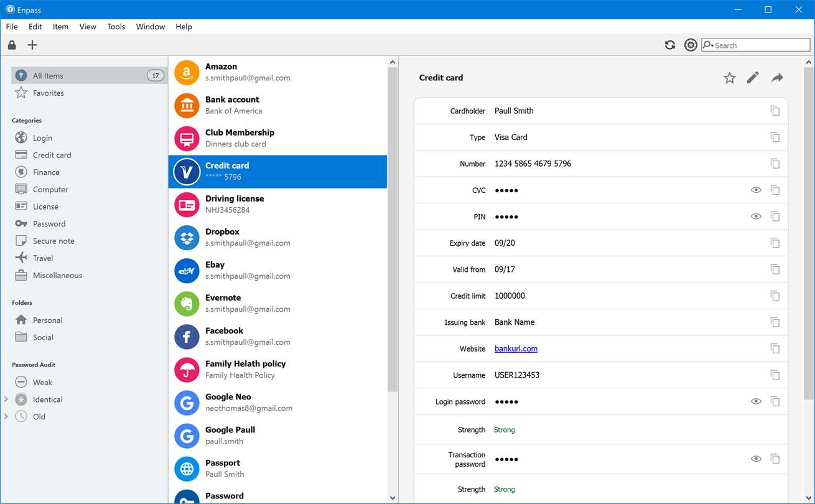Add a new item with the plus icon

point(32,45)
